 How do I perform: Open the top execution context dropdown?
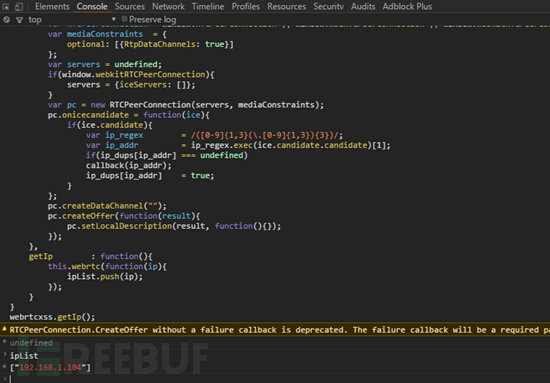point(72,20)
